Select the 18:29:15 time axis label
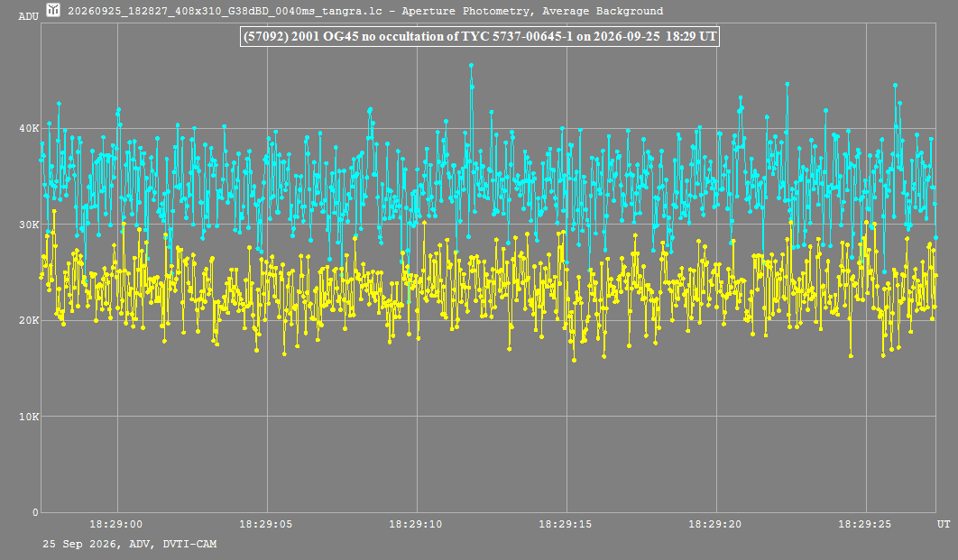 tap(565, 524)
